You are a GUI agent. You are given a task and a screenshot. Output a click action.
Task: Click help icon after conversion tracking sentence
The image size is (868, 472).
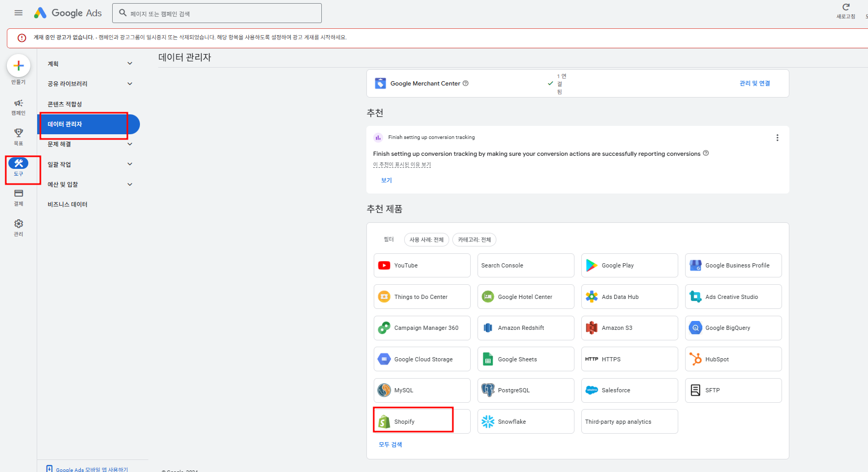click(706, 153)
